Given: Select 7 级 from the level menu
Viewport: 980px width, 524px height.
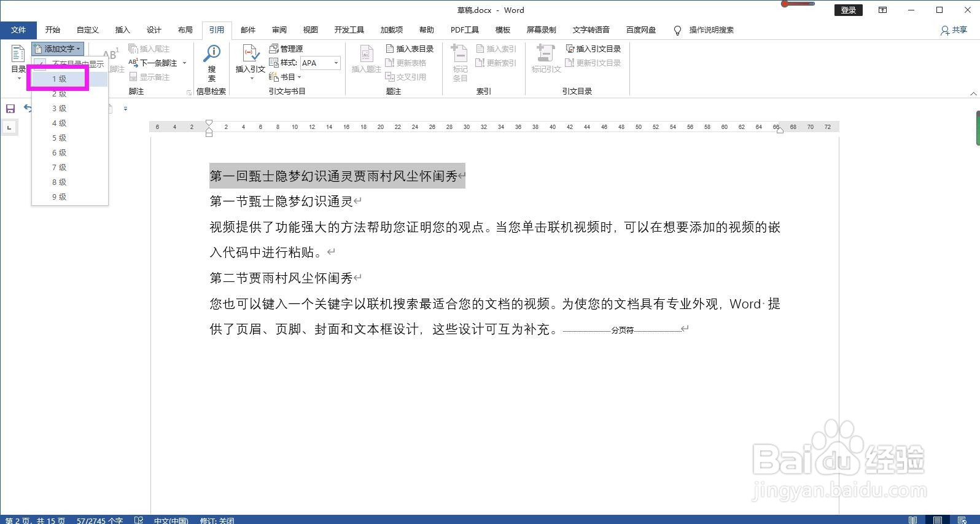Looking at the screenshot, I should click(70, 167).
